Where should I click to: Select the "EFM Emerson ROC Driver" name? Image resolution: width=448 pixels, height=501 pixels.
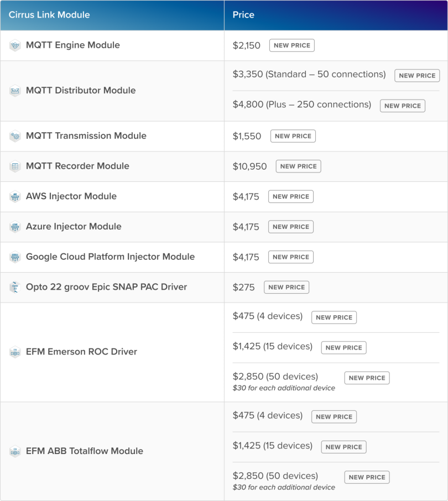tap(81, 352)
